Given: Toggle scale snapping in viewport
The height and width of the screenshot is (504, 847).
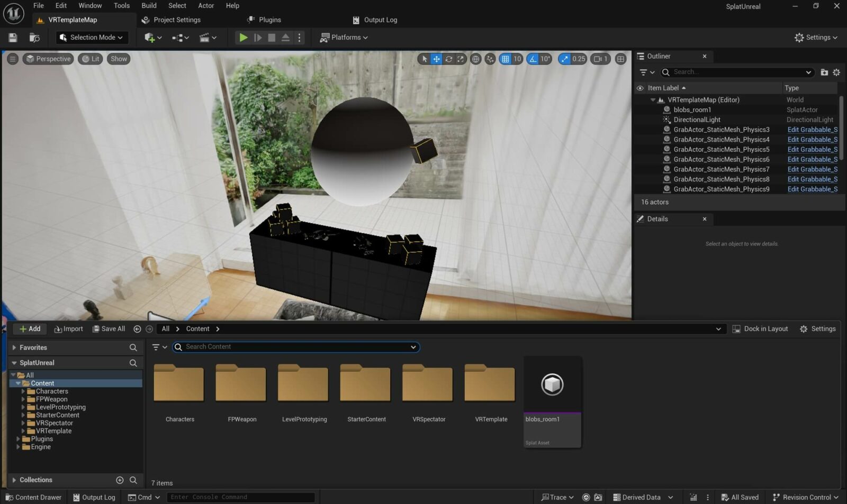Looking at the screenshot, I should pos(564,59).
